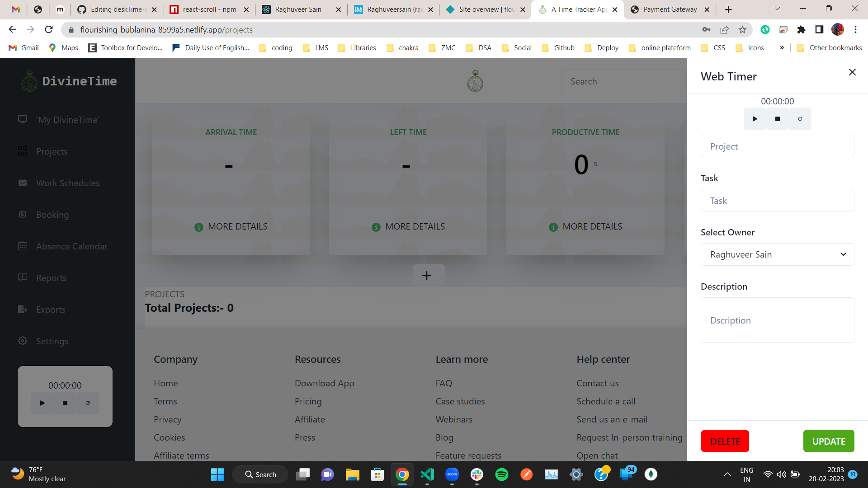Stop the sidebar mini timer
The image size is (868, 488).
click(65, 403)
